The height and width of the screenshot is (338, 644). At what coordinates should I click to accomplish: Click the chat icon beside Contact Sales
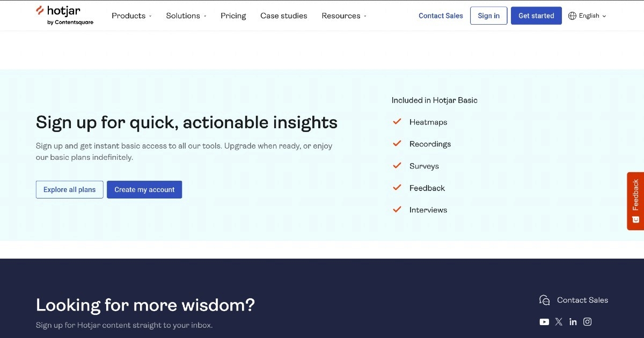[x=545, y=300]
